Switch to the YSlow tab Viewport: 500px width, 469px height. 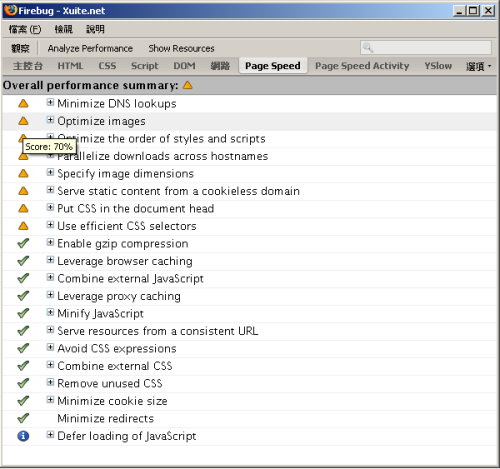438,66
